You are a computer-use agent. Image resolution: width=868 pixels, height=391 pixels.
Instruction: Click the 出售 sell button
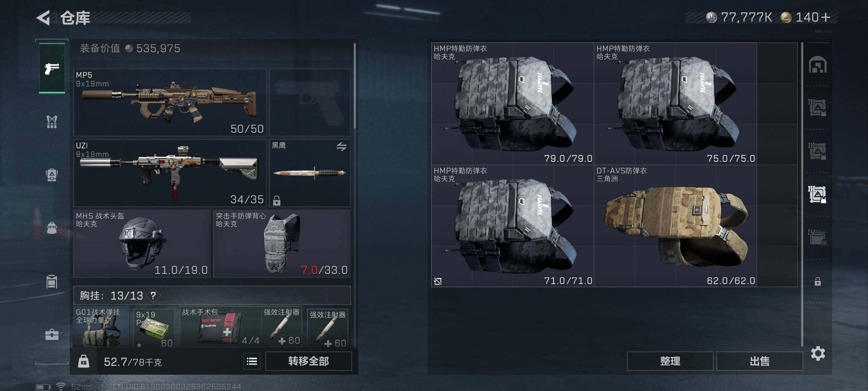(x=759, y=361)
